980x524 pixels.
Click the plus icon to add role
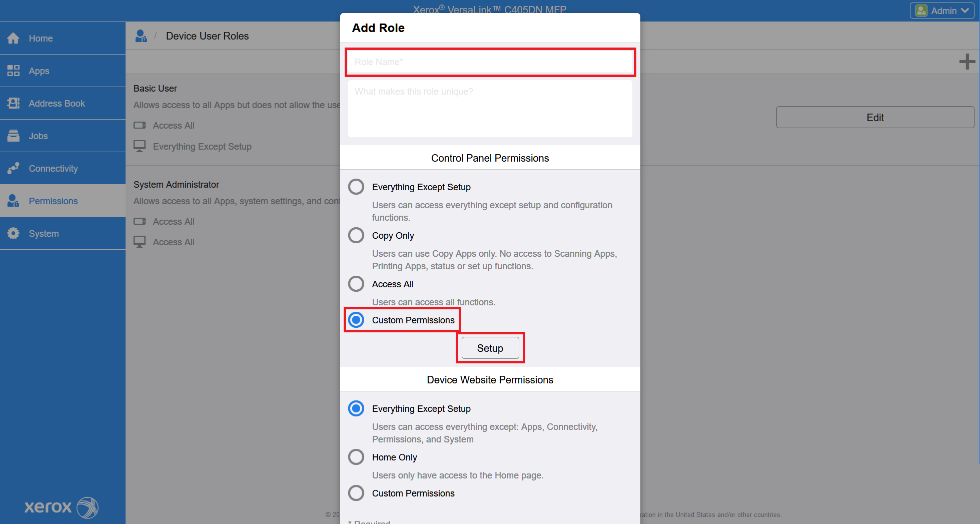coord(966,62)
